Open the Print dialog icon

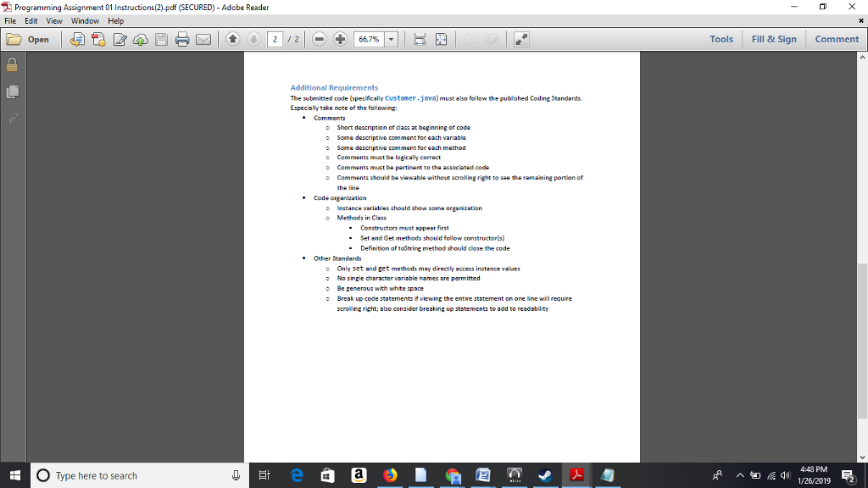[x=182, y=39]
